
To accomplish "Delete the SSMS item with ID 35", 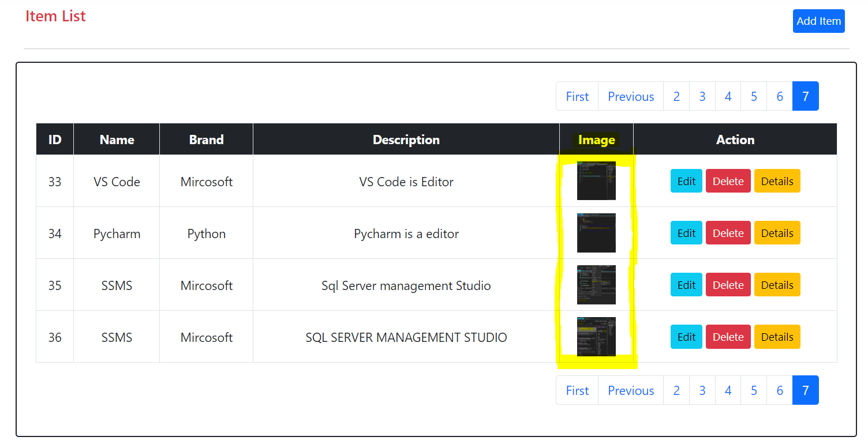I will pyautogui.click(x=728, y=285).
